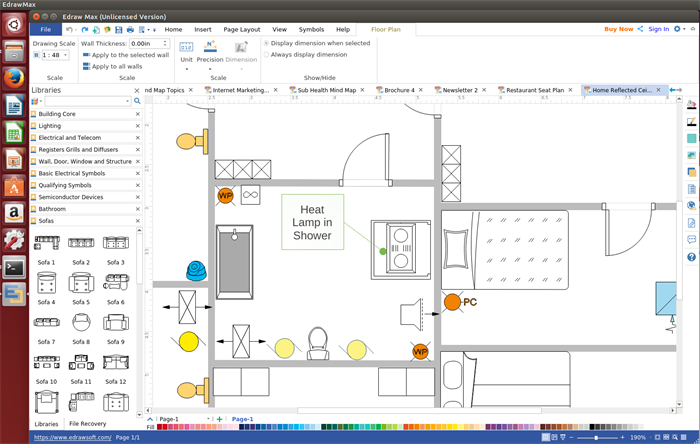This screenshot has width=700, height=444.
Task: Open the help icon in right sidebar
Action: click(691, 257)
